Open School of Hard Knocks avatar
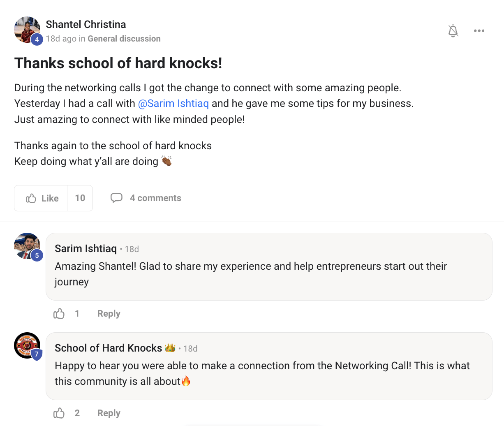The image size is (504, 426). coord(25,344)
